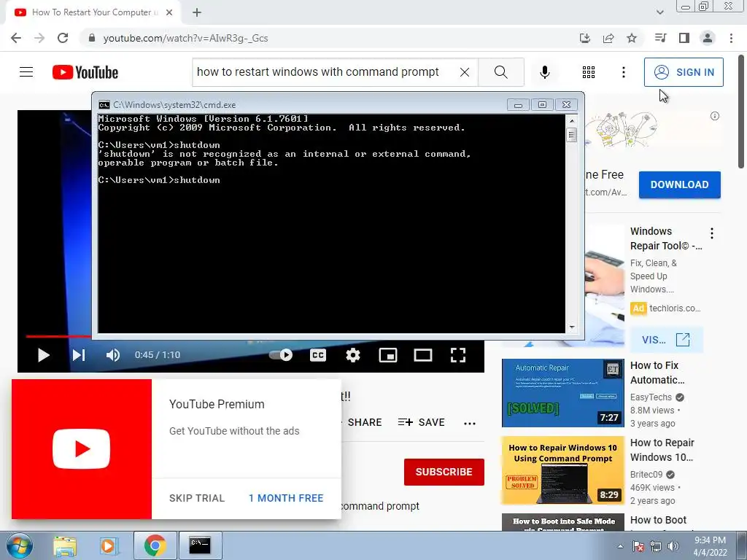Click the YouTube search magnifier button
The height and width of the screenshot is (560, 747).
(500, 72)
